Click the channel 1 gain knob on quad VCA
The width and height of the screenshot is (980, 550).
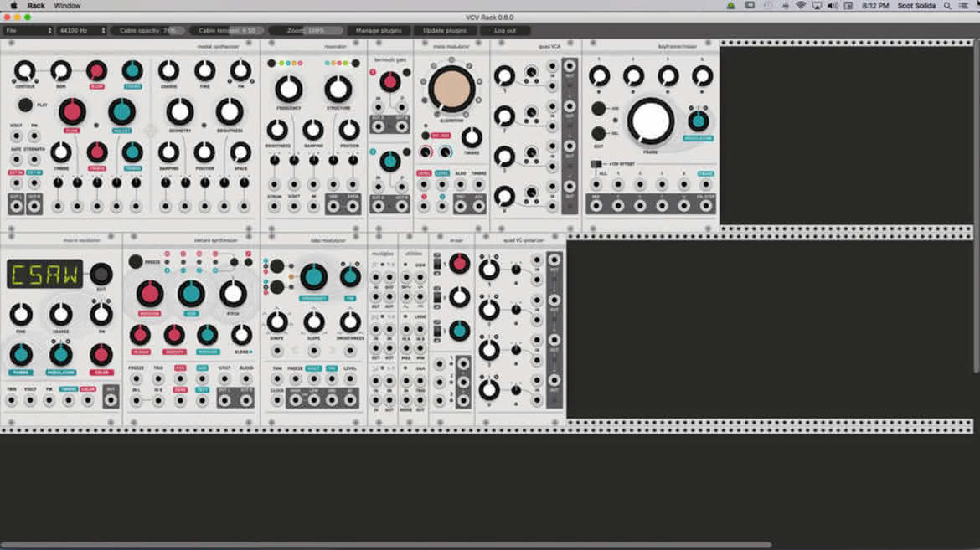(x=504, y=75)
